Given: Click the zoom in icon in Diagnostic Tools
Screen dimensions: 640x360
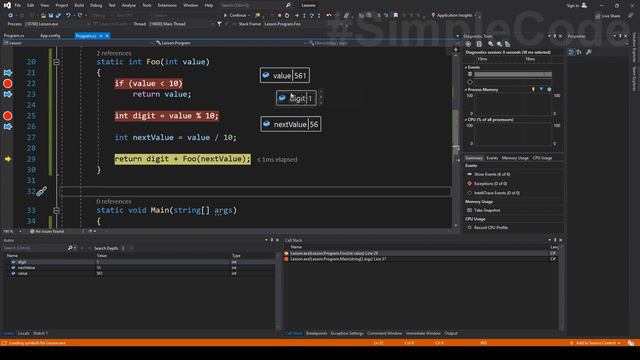Looking at the screenshot, I should [x=491, y=44].
